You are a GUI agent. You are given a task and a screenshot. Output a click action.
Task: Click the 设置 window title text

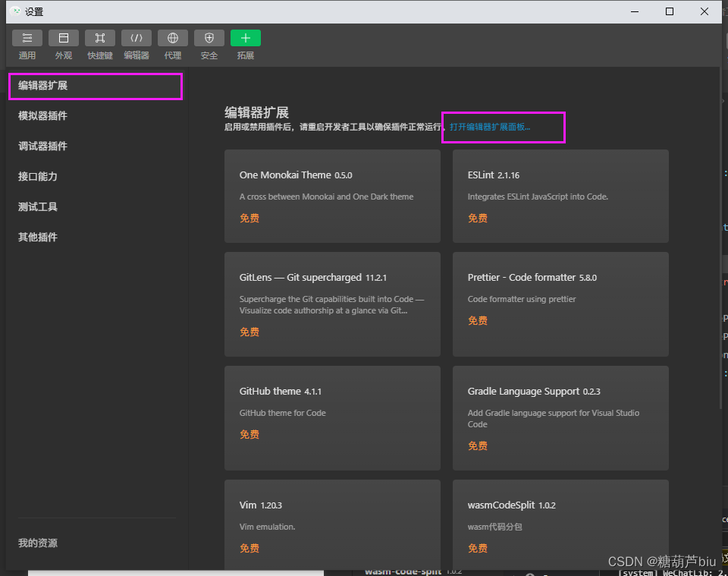34,11
